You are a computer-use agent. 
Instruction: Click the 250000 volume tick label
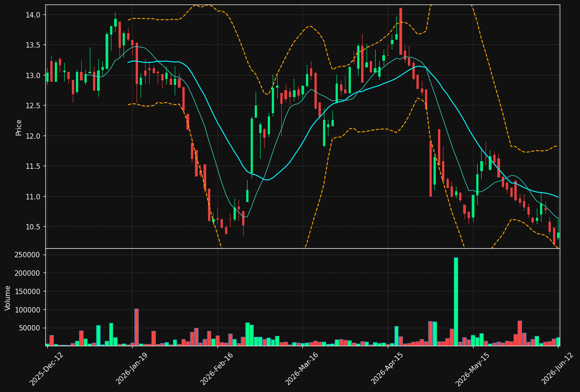(x=28, y=255)
